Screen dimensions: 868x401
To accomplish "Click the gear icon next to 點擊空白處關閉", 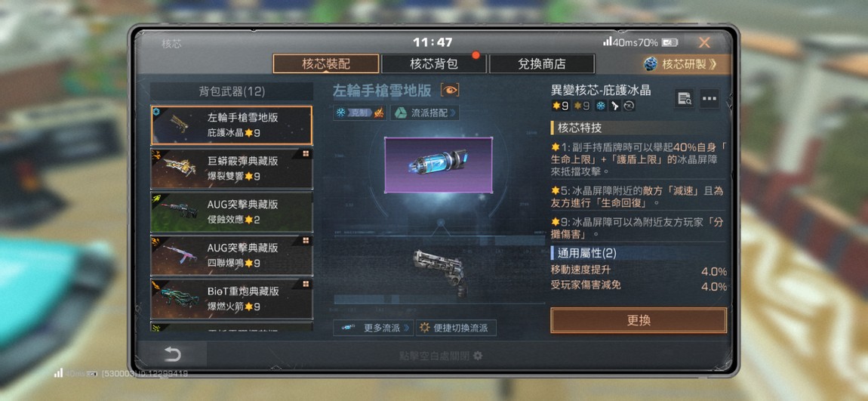I will (478, 356).
